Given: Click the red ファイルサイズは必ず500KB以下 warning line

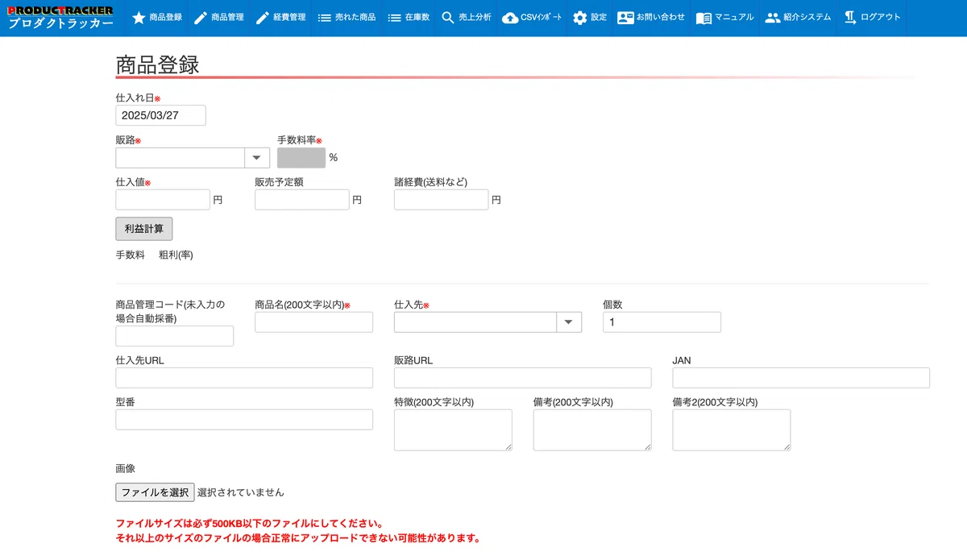Looking at the screenshot, I should (x=249, y=524).
